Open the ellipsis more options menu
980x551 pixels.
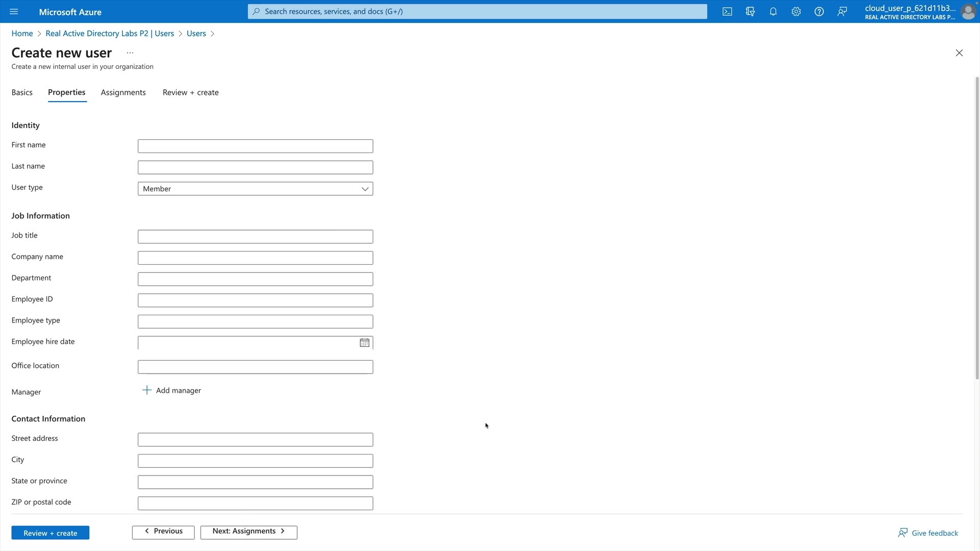point(130,53)
